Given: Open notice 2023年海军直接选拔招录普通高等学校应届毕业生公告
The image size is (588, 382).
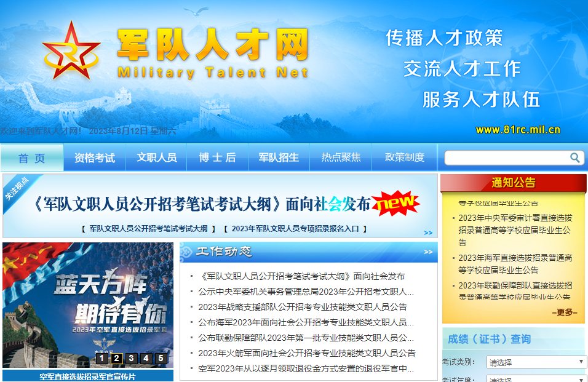Looking at the screenshot, I should tap(515, 264).
